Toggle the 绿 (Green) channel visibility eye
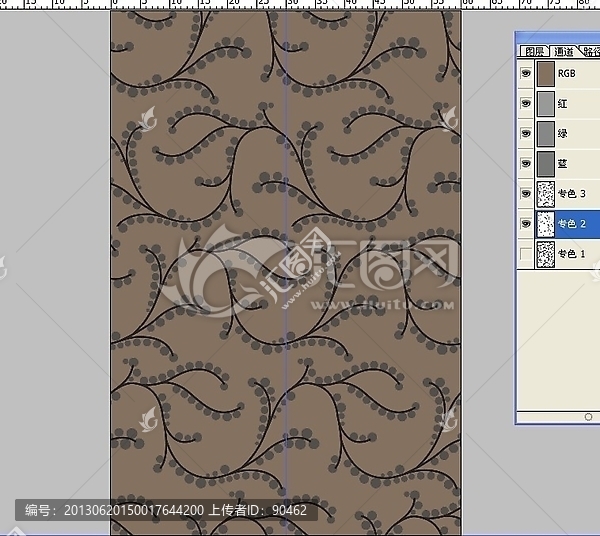Image resolution: width=600 pixels, height=536 pixels. click(x=526, y=133)
